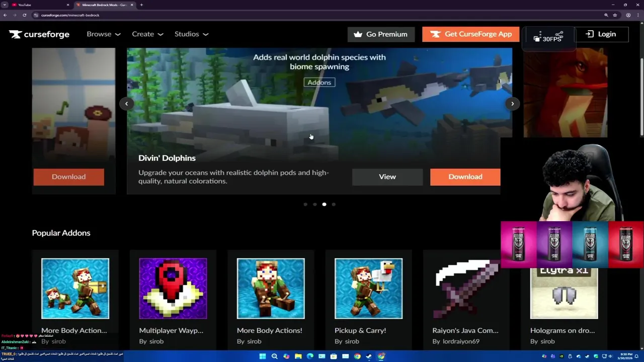
Task: Reload the current page
Action: point(24,15)
